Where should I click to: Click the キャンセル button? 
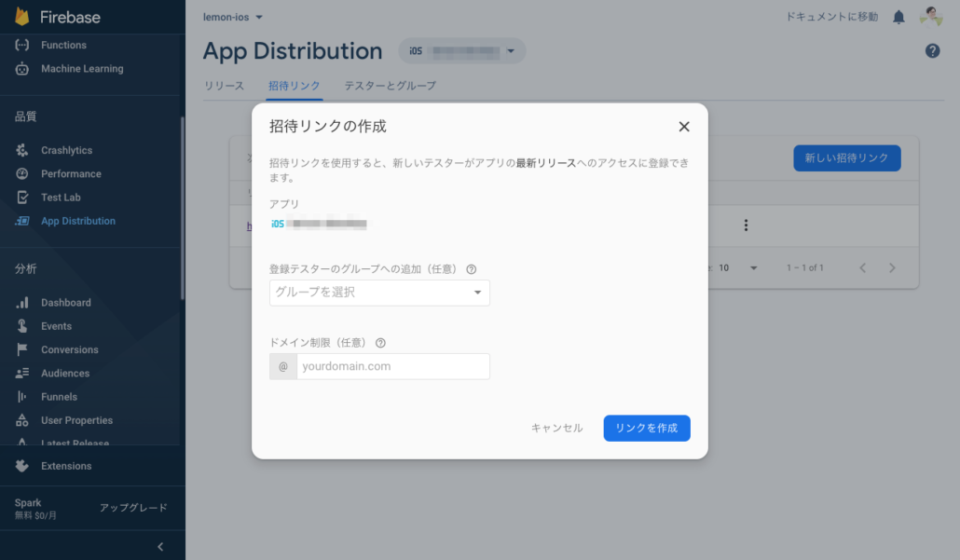click(x=556, y=428)
